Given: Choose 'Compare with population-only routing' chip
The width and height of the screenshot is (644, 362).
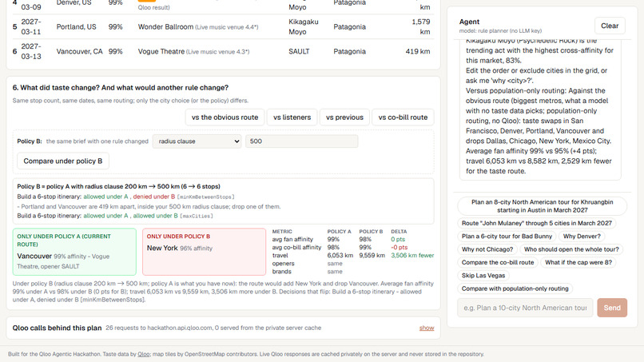Looking at the screenshot, I should click(x=515, y=288).
